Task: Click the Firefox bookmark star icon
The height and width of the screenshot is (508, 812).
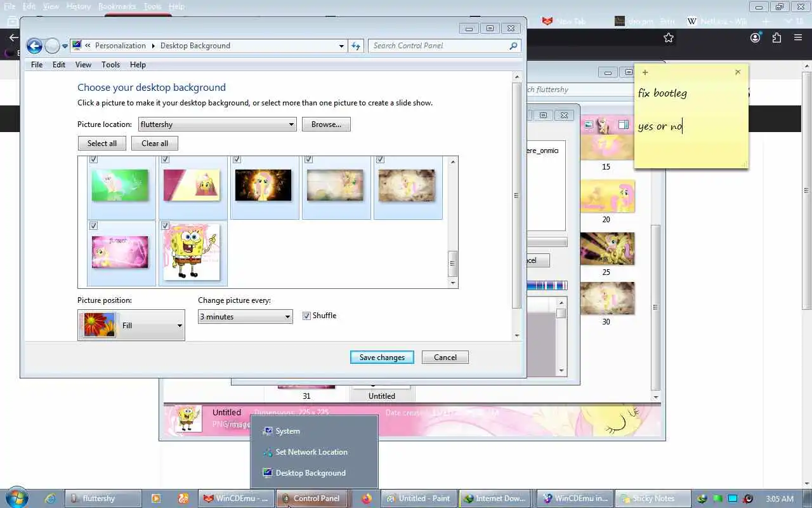Action: coord(668,38)
